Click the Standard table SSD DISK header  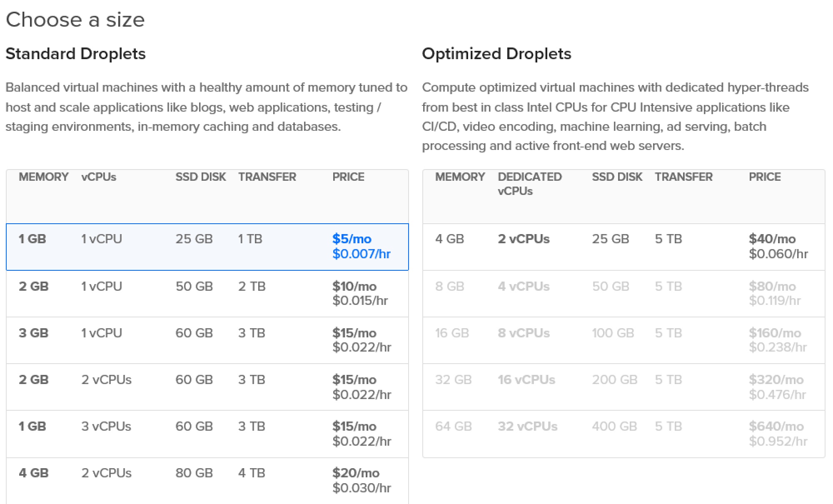click(x=200, y=177)
